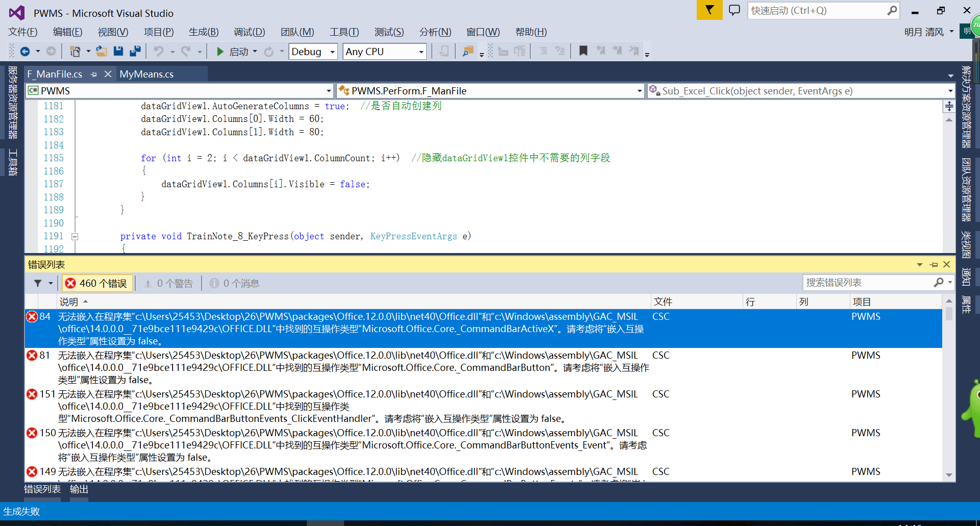Save the current file with disk icon
Viewport: 980px width, 526px height.
point(118,51)
